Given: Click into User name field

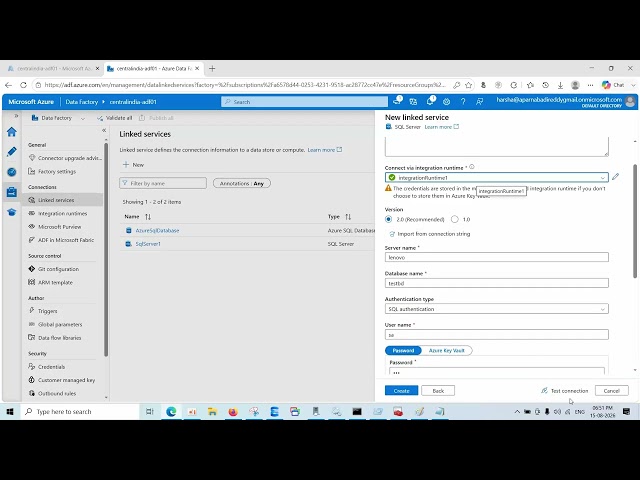Looking at the screenshot, I should pos(496,335).
